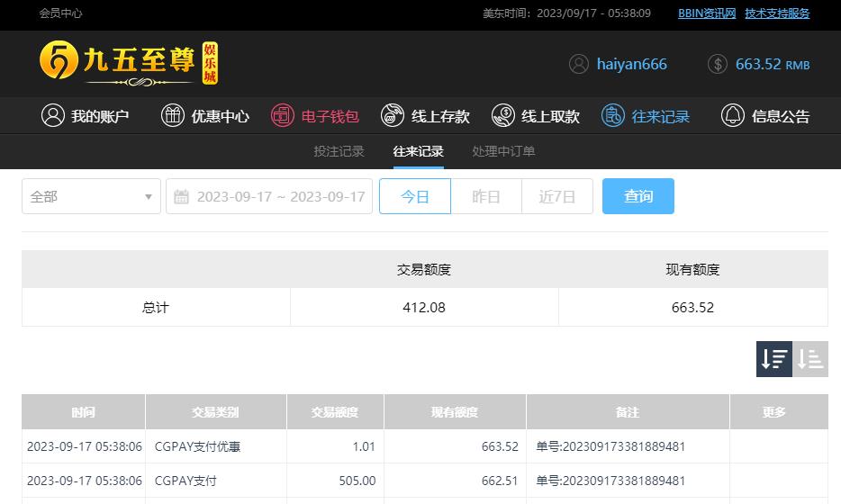Switch to the 往来记录 sub-tab

(x=419, y=151)
